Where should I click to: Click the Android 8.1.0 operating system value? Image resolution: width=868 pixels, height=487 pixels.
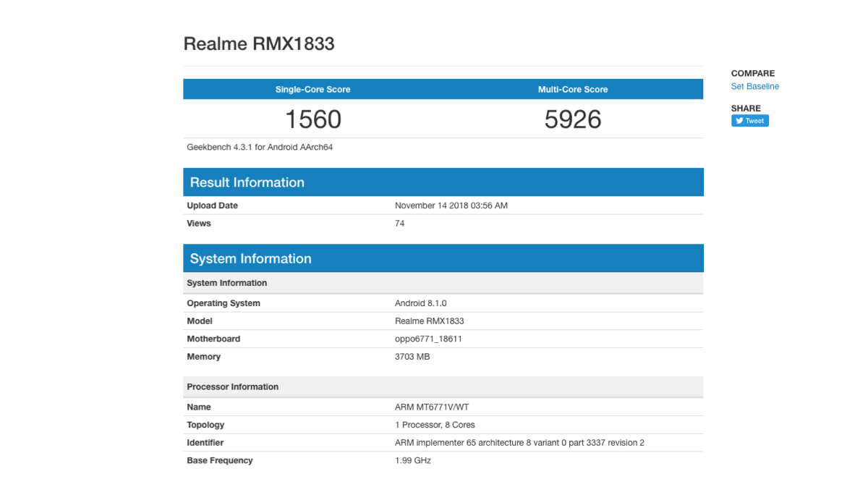tap(420, 303)
